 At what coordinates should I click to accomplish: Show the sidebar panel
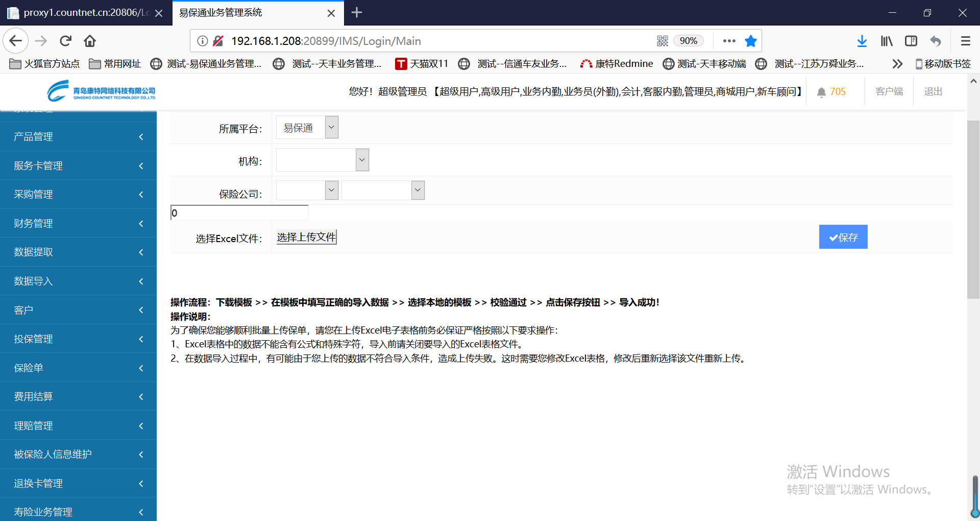pyautogui.click(x=911, y=41)
